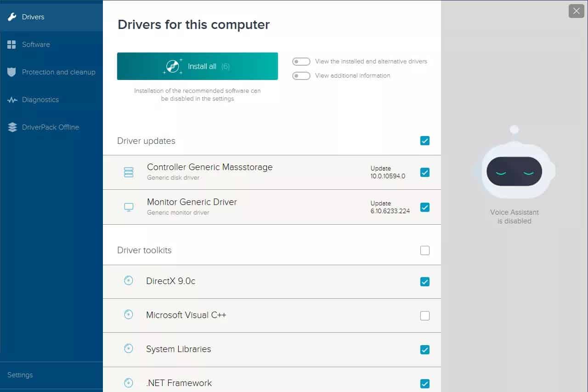Uncheck the System Libraries checkbox

424,349
